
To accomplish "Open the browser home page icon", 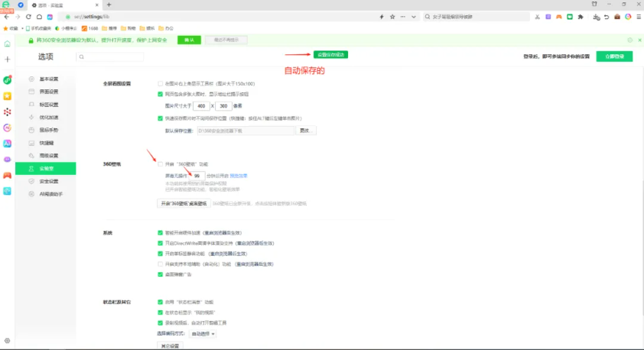I will 40,17.
